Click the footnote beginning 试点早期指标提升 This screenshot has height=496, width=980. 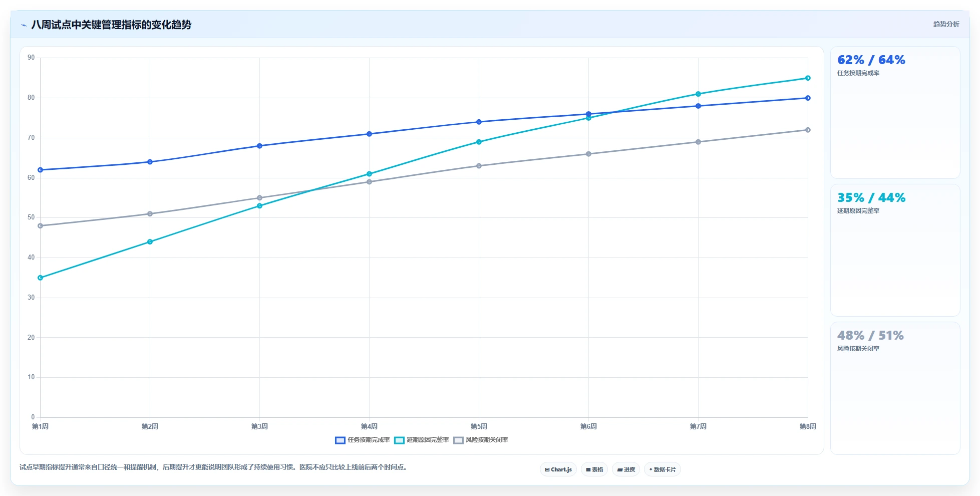[214, 467]
